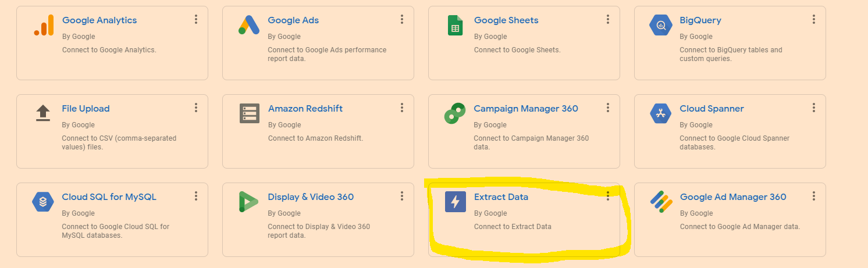The height and width of the screenshot is (268, 868).
Task: Show more options on Google Ad Manager 360
Action: pos(814,196)
